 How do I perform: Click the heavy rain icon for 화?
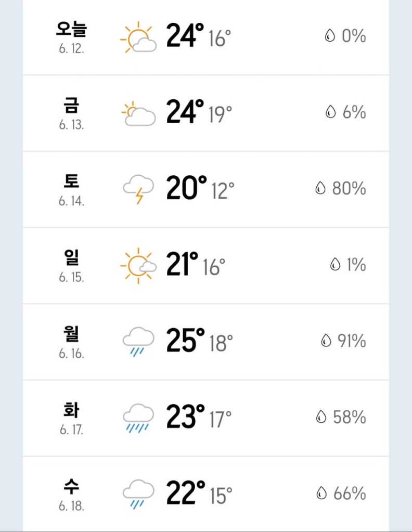tap(138, 418)
